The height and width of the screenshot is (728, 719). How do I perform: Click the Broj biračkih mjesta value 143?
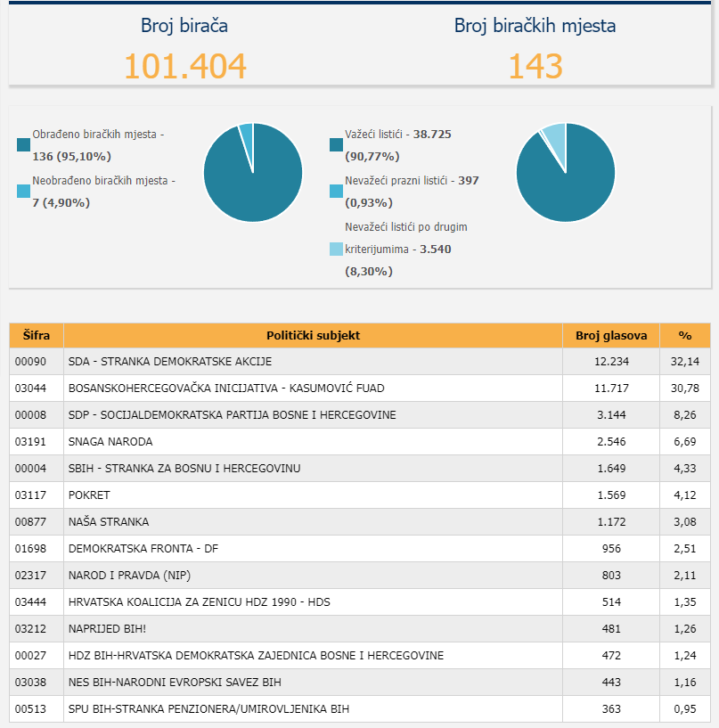coord(535,67)
